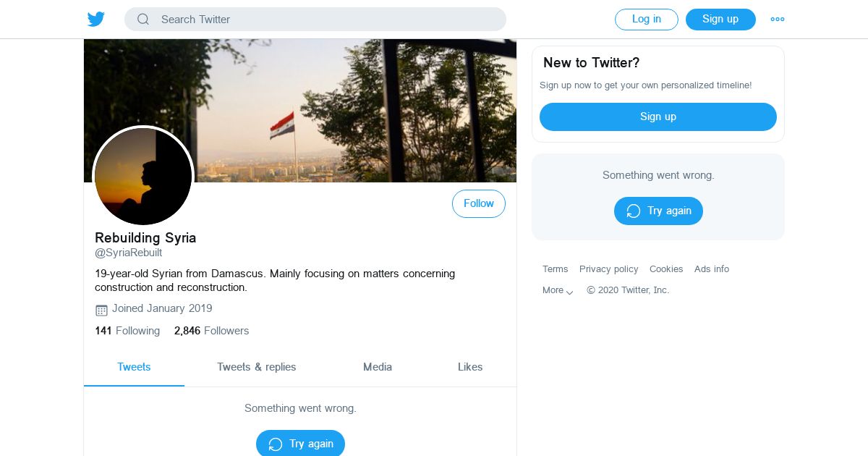868x456 pixels.
Task: Click the Log in button
Action: [646, 20]
